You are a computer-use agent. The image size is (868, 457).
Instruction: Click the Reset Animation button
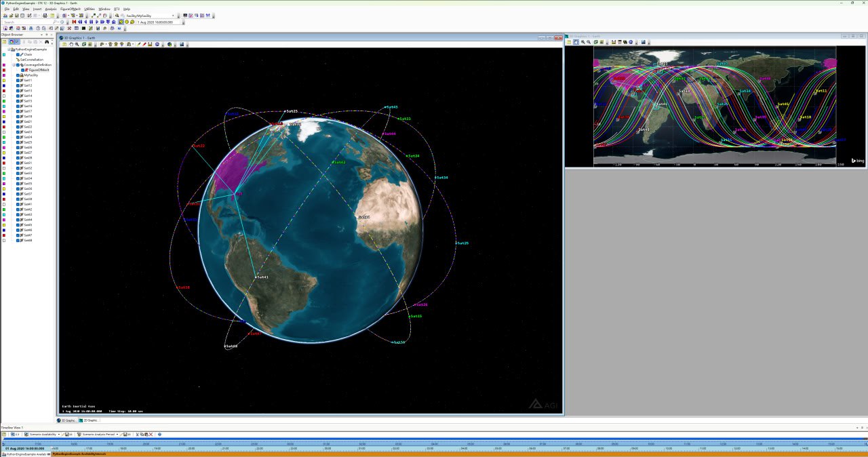point(74,22)
